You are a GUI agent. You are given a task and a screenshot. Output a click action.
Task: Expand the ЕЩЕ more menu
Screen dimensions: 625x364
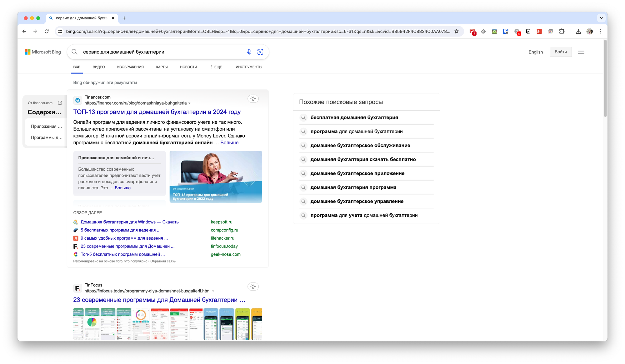click(x=216, y=67)
